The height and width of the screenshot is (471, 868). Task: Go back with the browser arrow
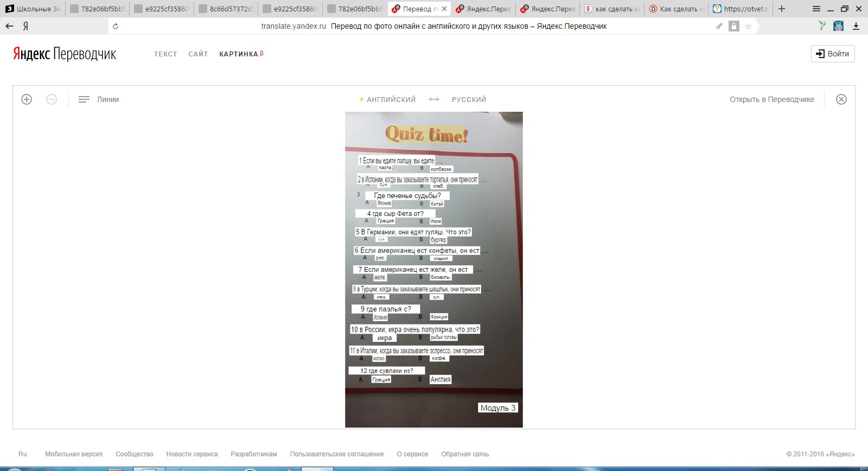[9, 26]
